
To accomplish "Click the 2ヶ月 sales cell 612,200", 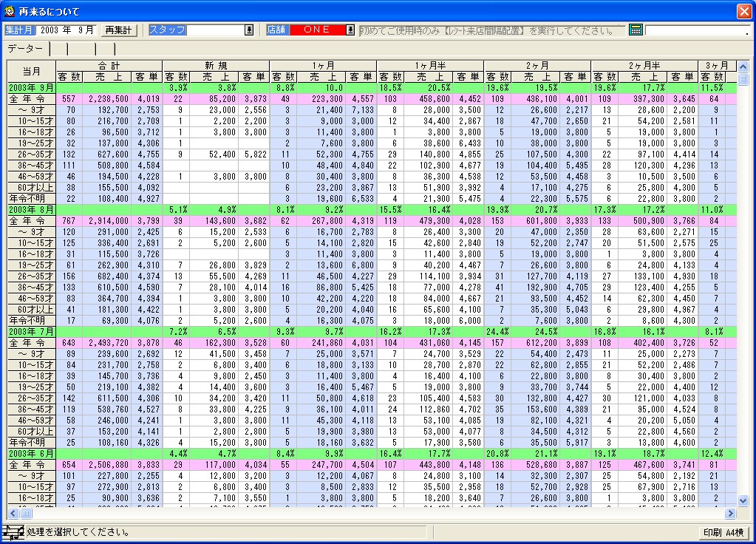I will (x=535, y=343).
